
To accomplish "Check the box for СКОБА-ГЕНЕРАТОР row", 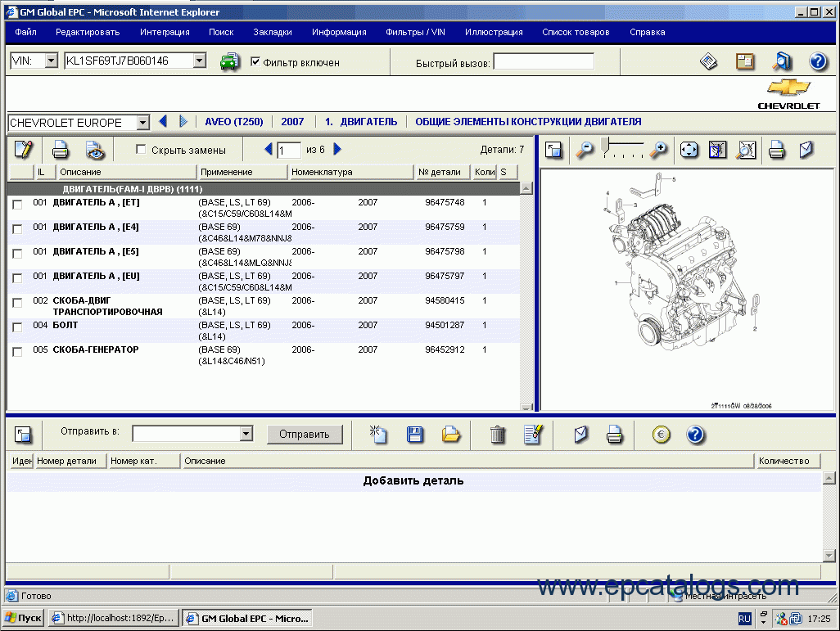I will pyautogui.click(x=17, y=352).
